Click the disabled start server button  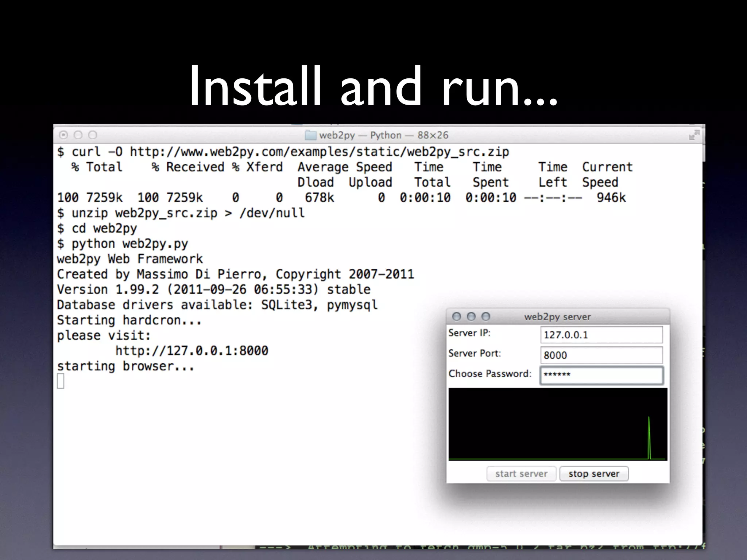coord(521,474)
